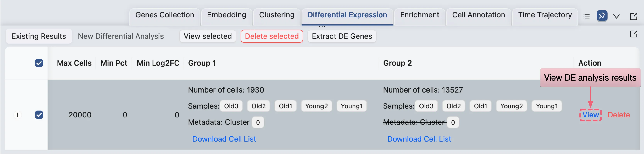Select the Enrichment tab
Image resolution: width=644 pixels, height=154 pixels.
[419, 15]
